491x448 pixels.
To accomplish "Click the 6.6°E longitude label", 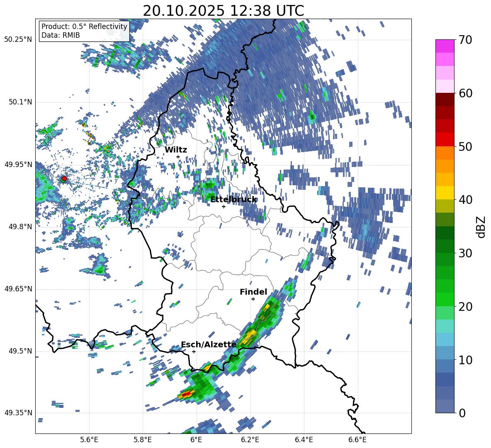I will [x=357, y=440].
